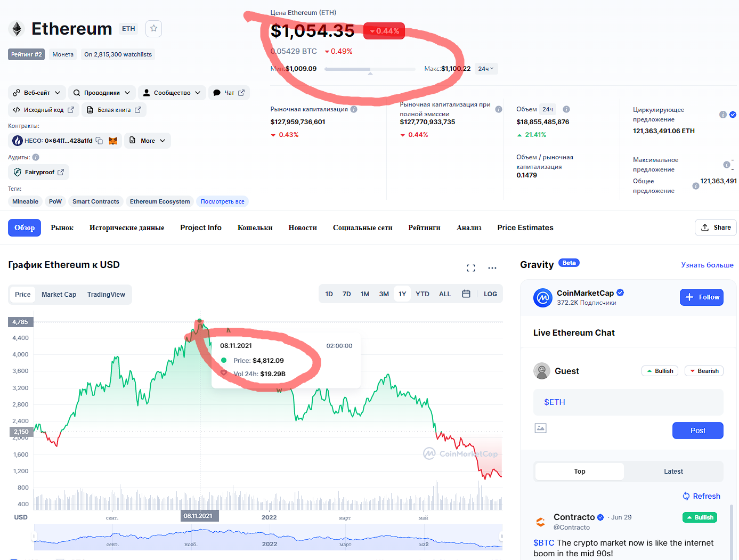Image resolution: width=739 pixels, height=560 pixels.
Task: Open the 24ч range dropdown
Action: pos(486,69)
